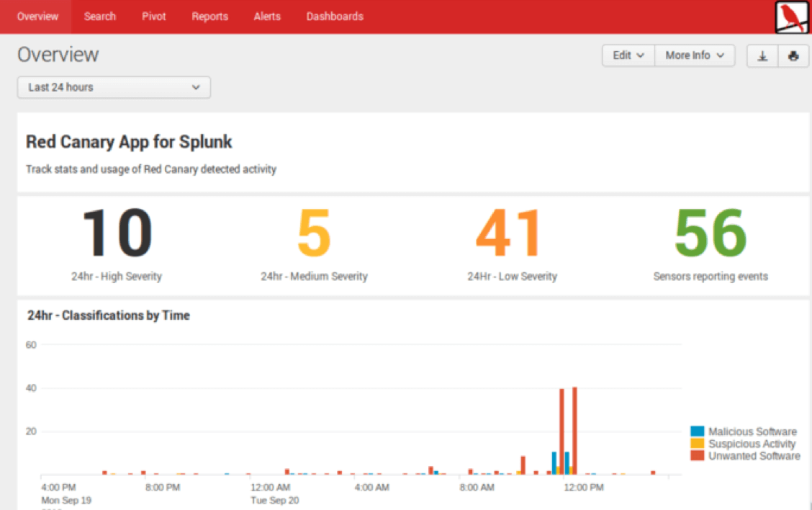This screenshot has width=812, height=510.
Task: Go to the Reports tab
Action: [209, 17]
